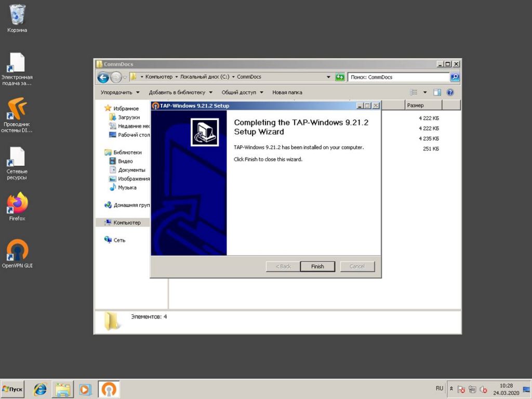Click the change view icon in explorer toolbar
The image size is (532, 399).
(x=414, y=92)
